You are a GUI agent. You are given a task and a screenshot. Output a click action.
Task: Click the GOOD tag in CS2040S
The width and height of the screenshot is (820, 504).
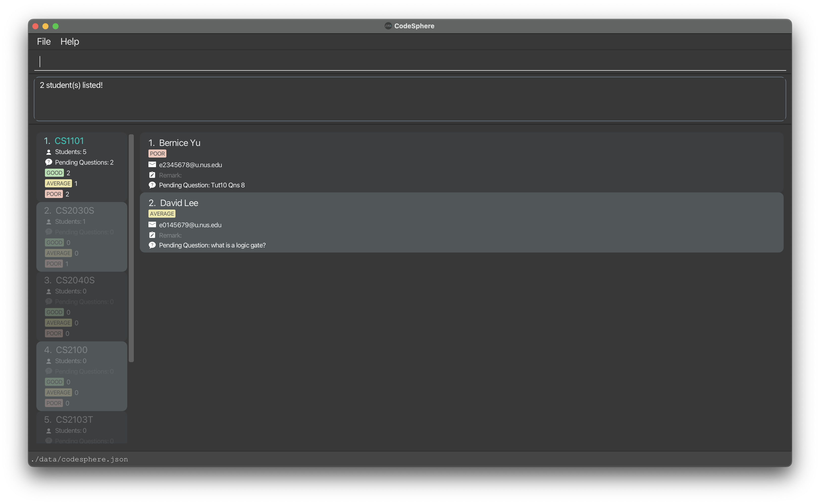(x=54, y=312)
